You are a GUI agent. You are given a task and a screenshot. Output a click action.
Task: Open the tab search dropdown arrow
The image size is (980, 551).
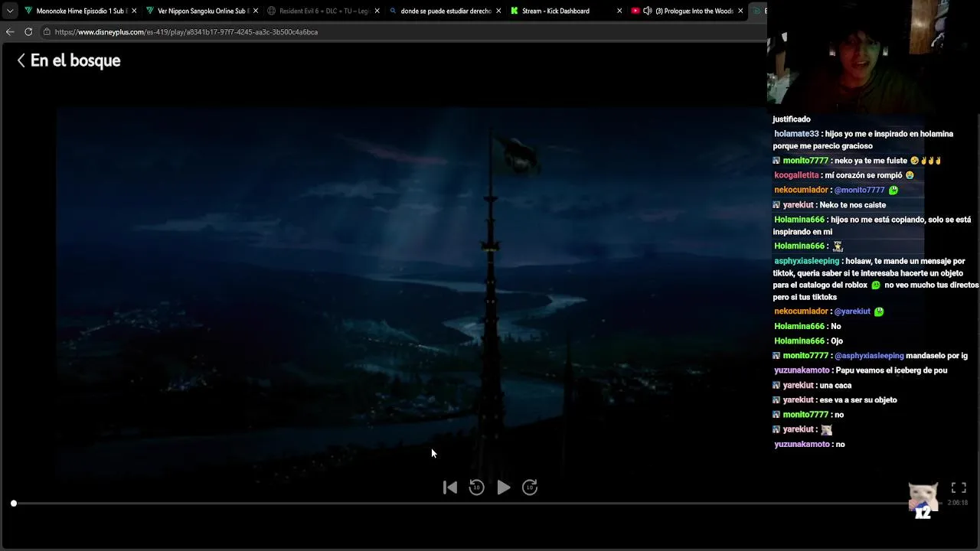[x=10, y=11]
